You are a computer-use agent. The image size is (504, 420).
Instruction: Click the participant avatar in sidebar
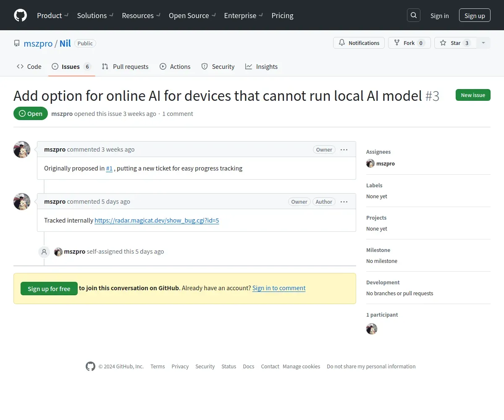click(372, 329)
